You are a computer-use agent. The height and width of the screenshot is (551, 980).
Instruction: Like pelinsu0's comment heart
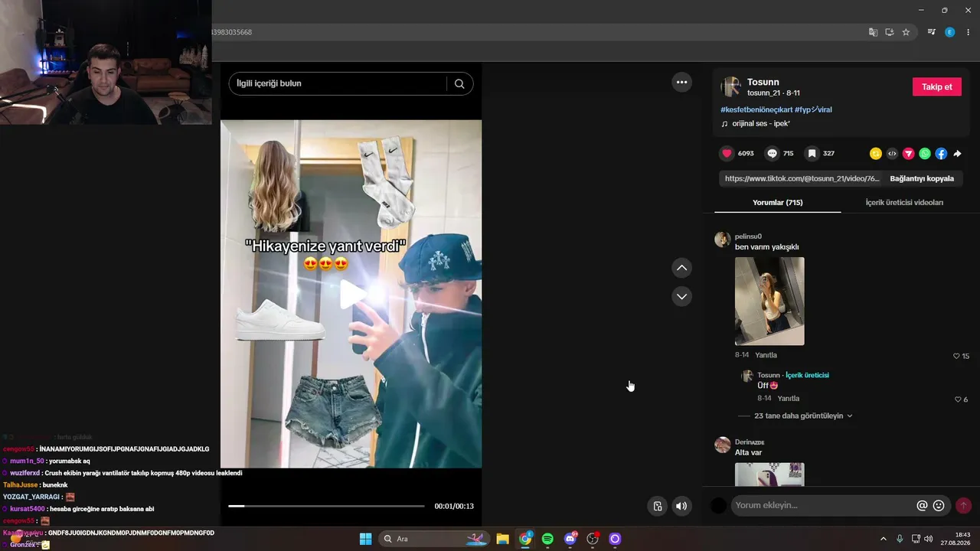tap(956, 356)
